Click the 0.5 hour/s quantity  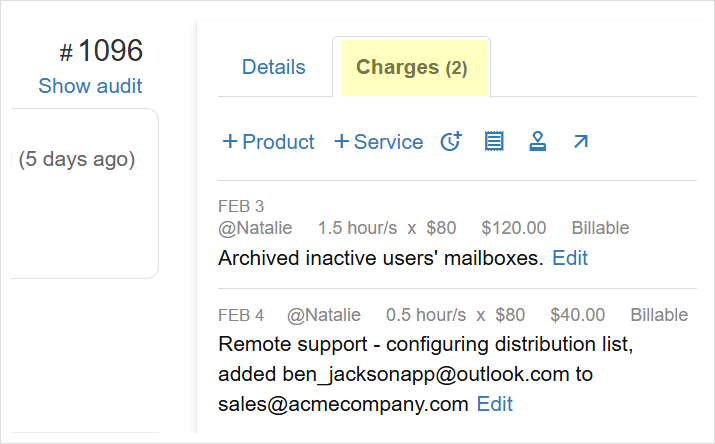(x=426, y=315)
